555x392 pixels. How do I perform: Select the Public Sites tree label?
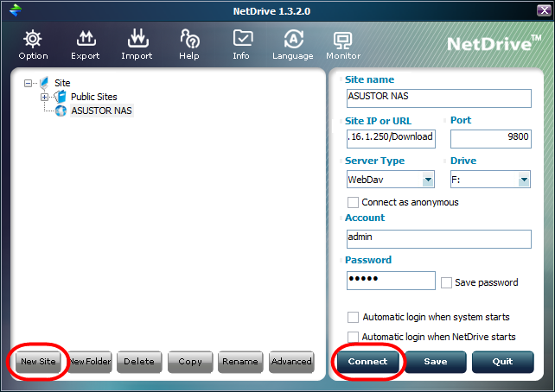click(94, 97)
